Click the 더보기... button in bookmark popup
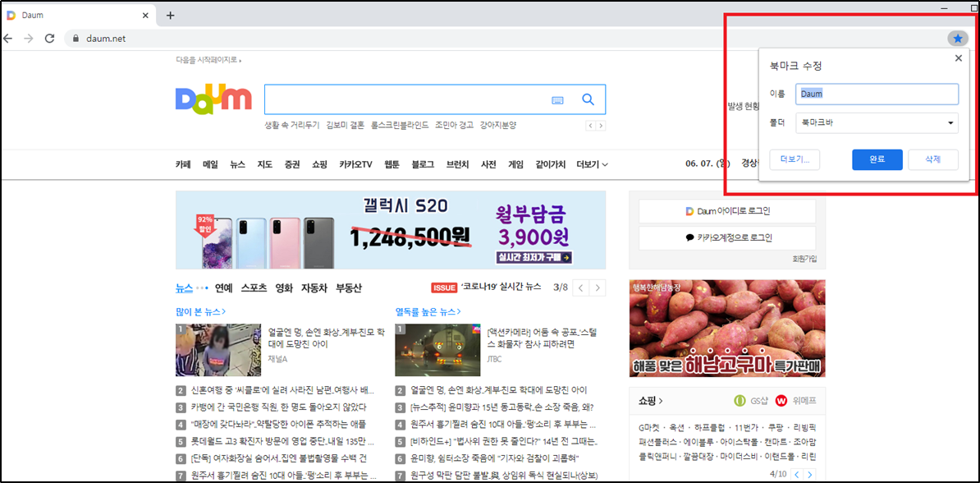 click(x=795, y=159)
